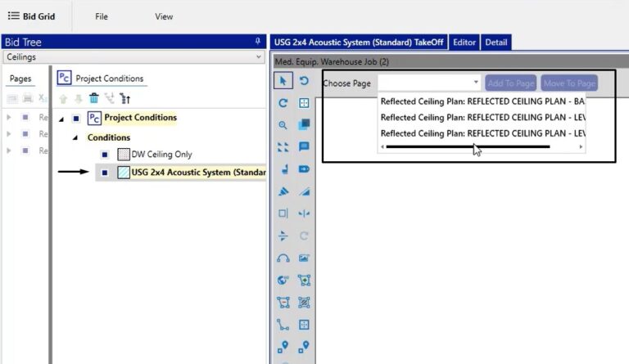The height and width of the screenshot is (364, 629).
Task: Select the Project Conditions tab
Action: 102,78
